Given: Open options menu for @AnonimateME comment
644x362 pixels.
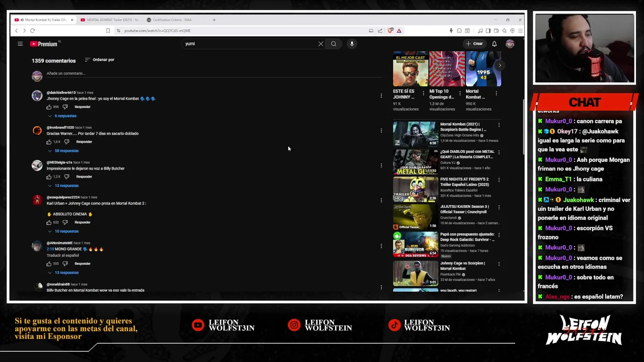Looking at the screenshot, I should click(x=381, y=246).
